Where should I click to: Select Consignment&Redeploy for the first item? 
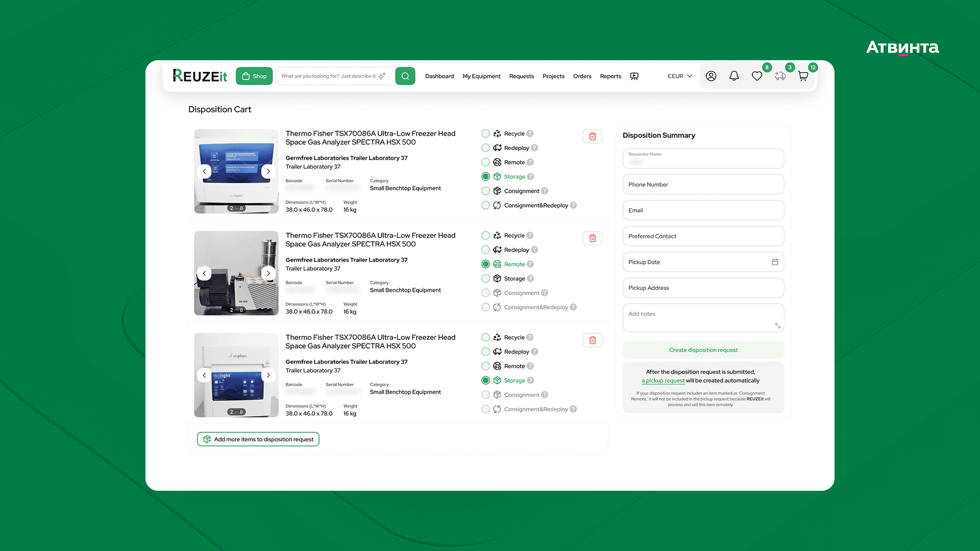click(x=485, y=205)
